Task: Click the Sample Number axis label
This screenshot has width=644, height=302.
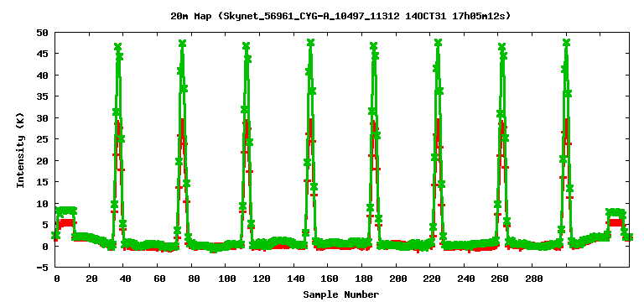Action: click(341, 294)
